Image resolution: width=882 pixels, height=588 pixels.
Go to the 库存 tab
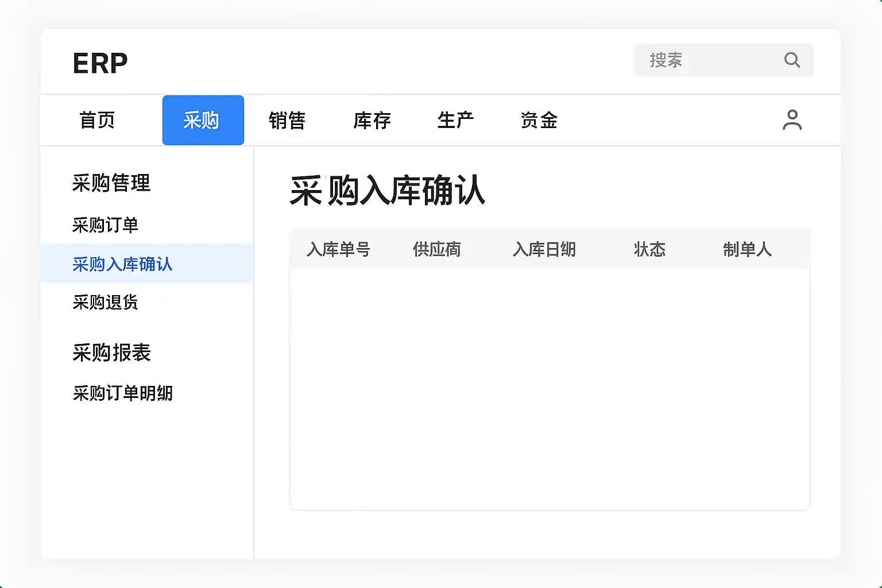point(372,121)
